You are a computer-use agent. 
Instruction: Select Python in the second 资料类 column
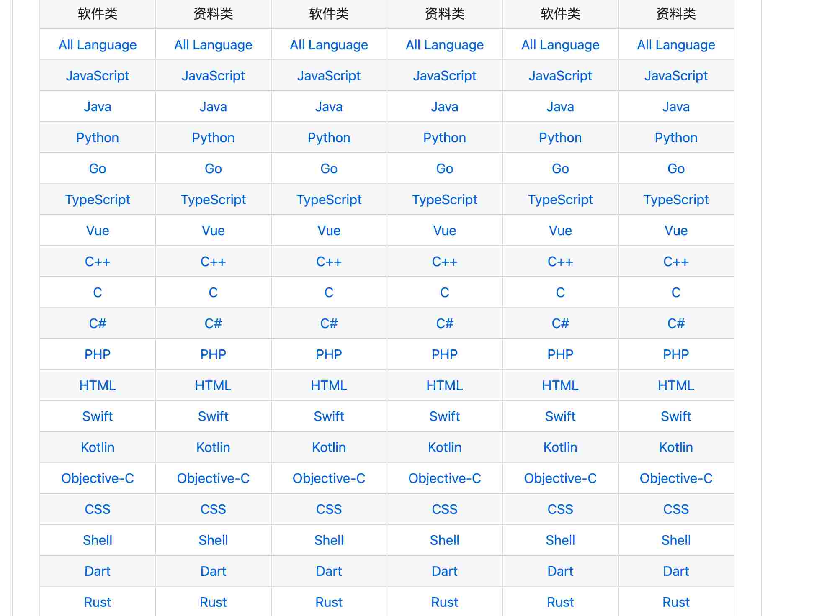[444, 138]
